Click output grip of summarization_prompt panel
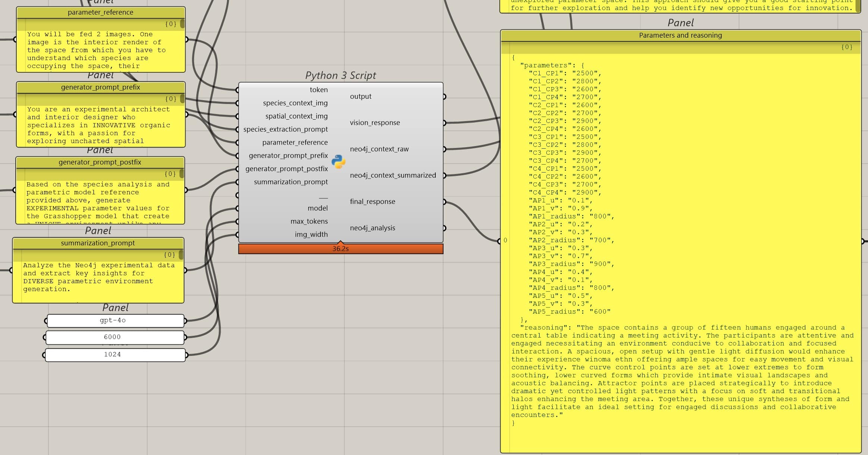 point(185,270)
